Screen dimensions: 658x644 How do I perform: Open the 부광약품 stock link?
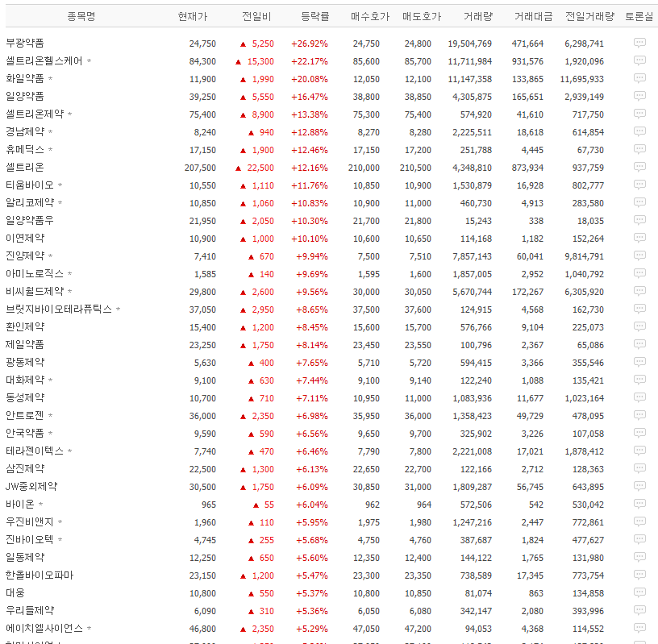(25, 43)
